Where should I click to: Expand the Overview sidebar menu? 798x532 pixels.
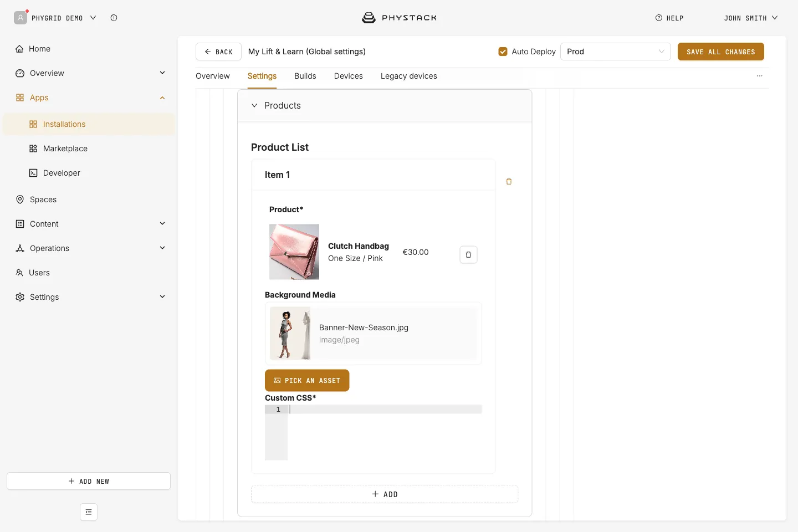162,73
